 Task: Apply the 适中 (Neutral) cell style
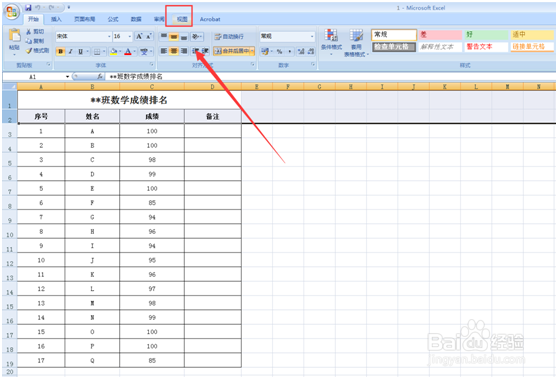[x=532, y=35]
